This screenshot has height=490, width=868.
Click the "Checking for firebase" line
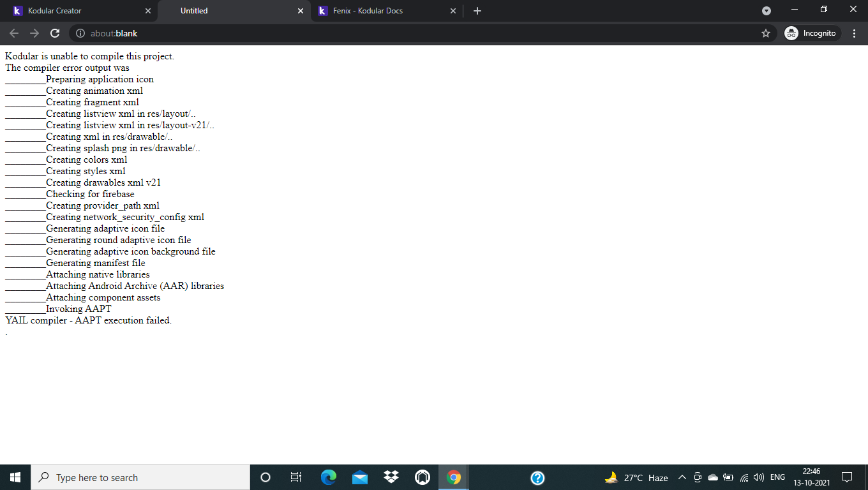tap(90, 194)
